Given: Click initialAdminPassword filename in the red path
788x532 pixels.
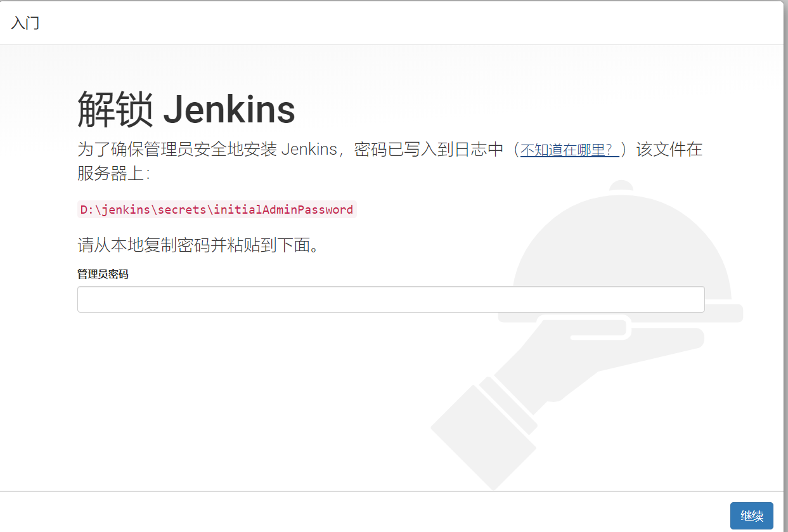Looking at the screenshot, I should (x=283, y=209).
